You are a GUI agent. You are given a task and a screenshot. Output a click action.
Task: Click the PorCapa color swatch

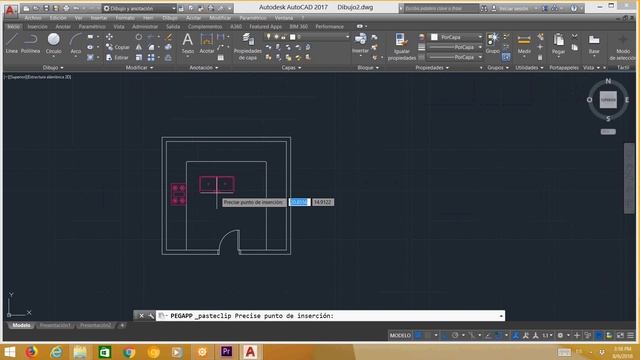pos(434,37)
